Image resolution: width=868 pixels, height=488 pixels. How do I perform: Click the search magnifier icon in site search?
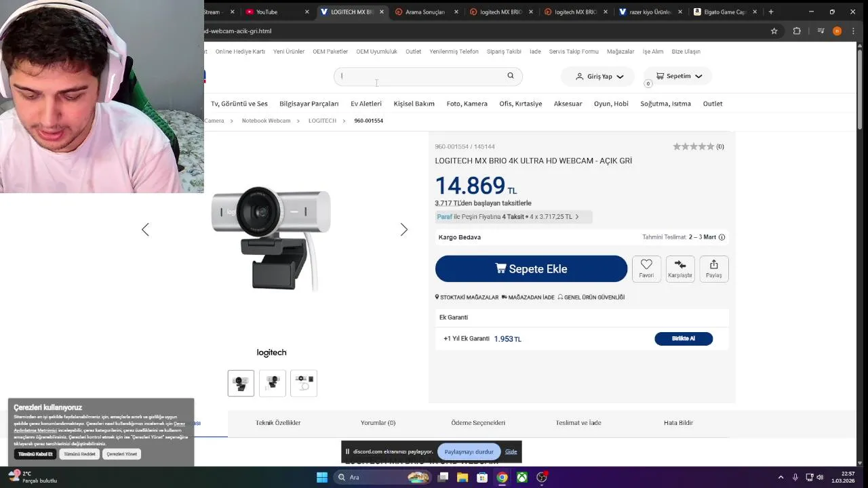pyautogui.click(x=511, y=76)
